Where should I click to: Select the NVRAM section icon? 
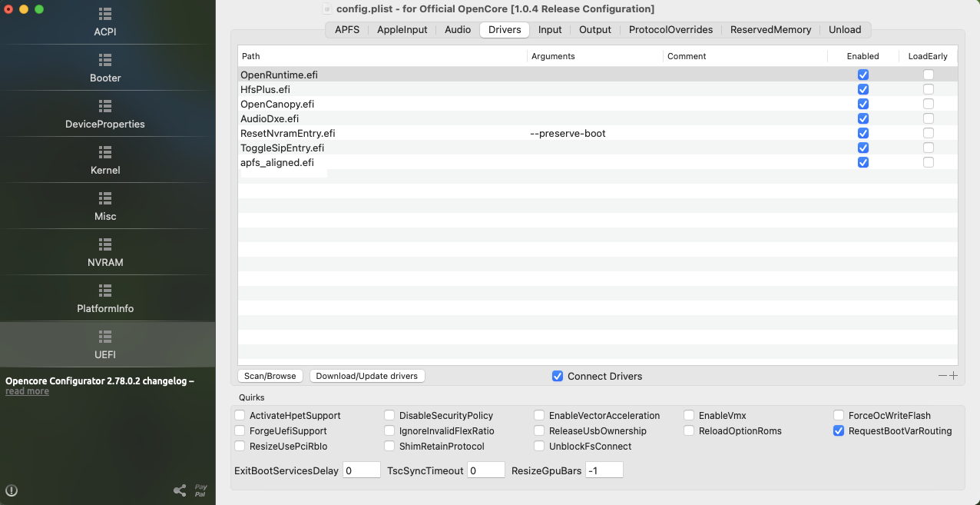point(105,244)
